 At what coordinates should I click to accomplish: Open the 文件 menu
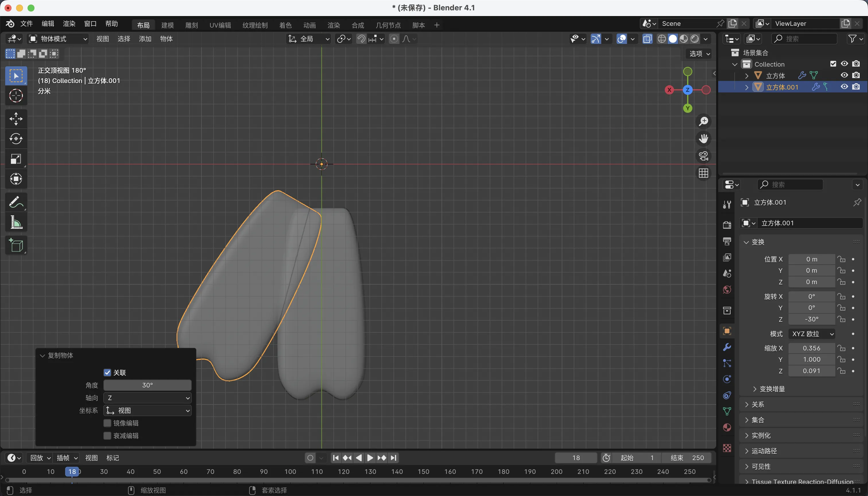(26, 24)
